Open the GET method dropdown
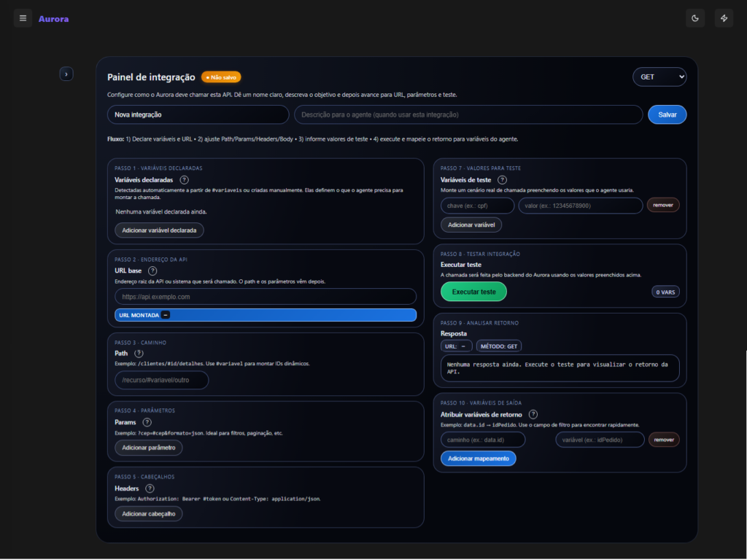 pos(659,77)
